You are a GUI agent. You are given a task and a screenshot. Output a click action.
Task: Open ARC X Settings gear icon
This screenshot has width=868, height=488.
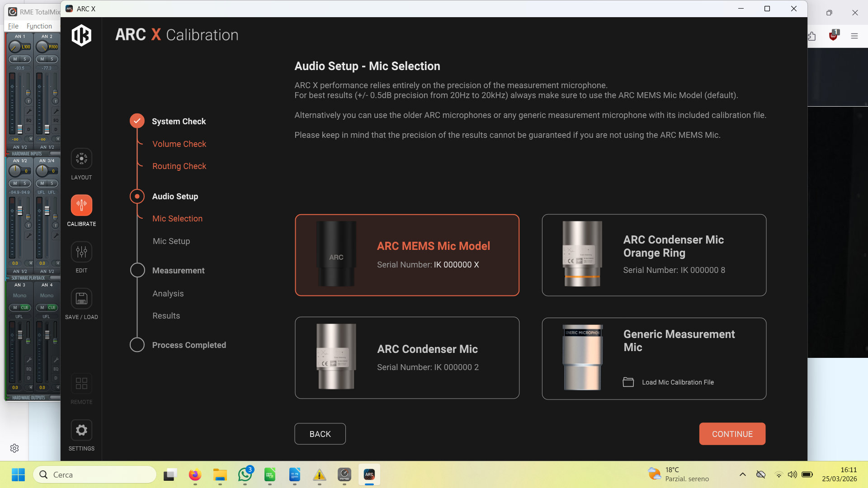81,430
